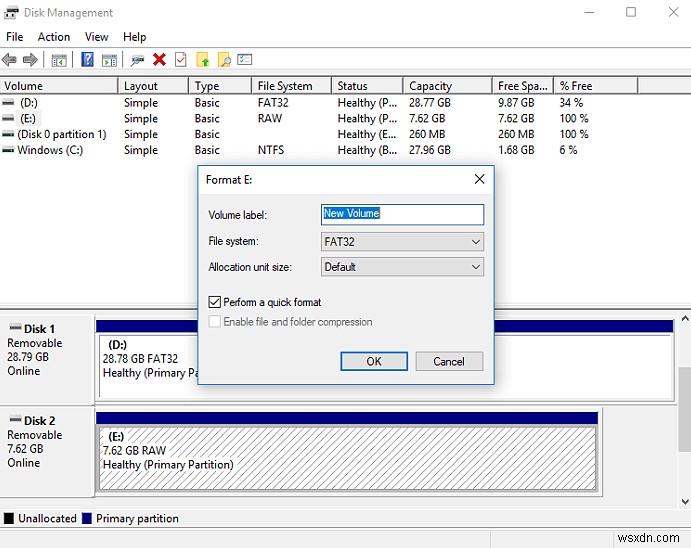
Task: Click drive icon beside Disk 0 partition 1
Action: tap(8, 134)
